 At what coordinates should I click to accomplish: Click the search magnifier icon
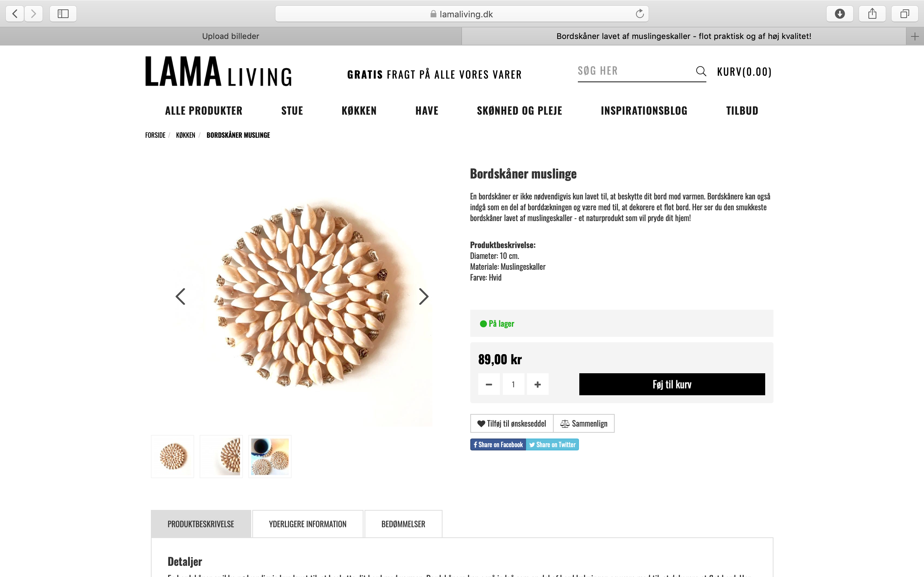pos(701,71)
